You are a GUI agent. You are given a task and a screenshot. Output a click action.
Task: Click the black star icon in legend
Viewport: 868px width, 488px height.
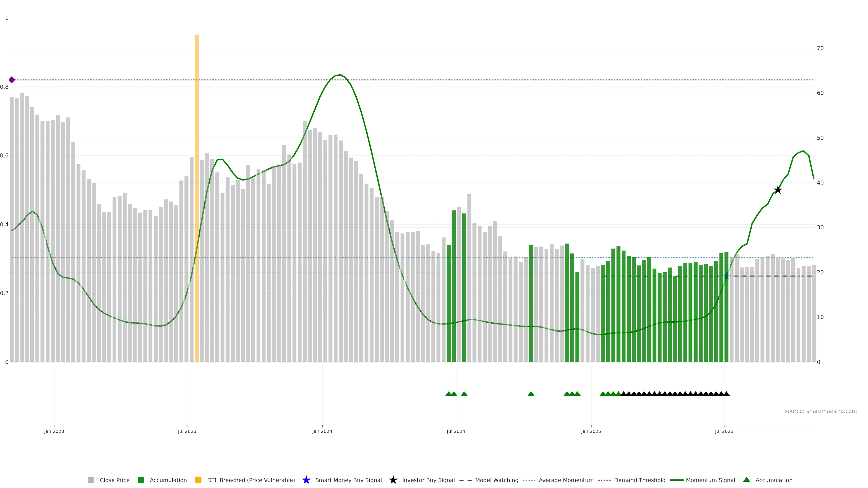393,480
